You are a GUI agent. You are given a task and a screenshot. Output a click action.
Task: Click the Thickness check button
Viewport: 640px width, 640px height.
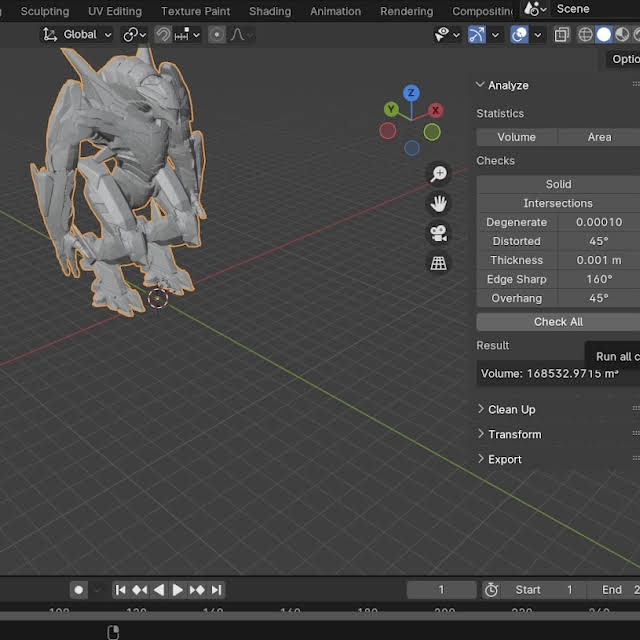[516, 260]
